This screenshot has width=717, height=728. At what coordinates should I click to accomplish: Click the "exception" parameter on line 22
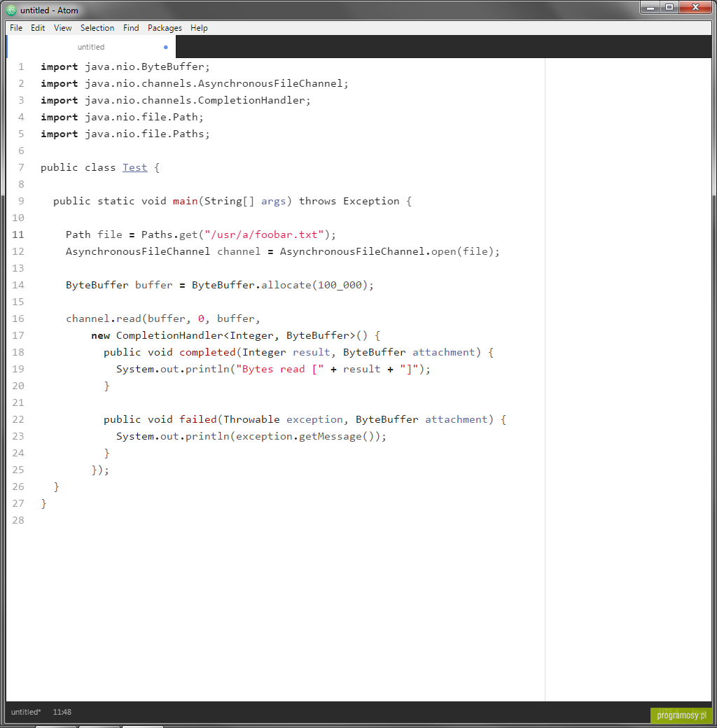tap(314, 420)
